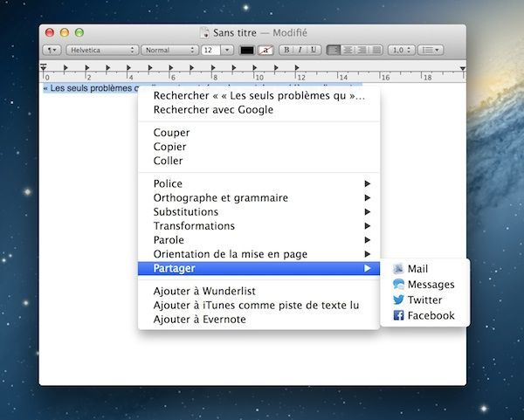Open the Helvetica font family dropdown
Screen dimensions: 524x420
point(102,50)
